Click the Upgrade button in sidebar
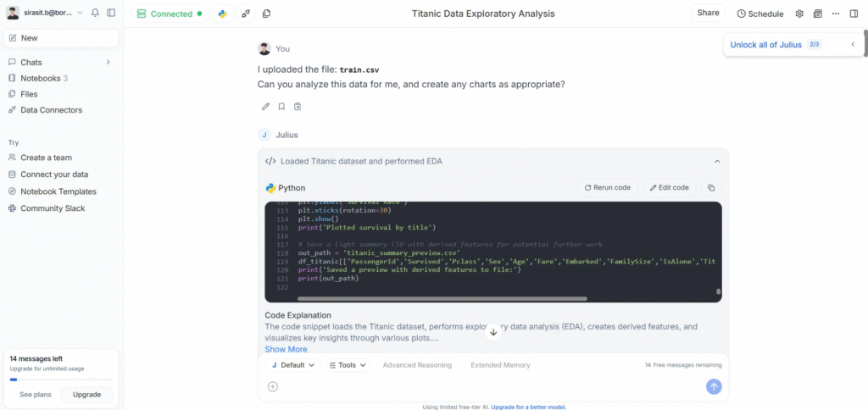868x410 pixels. click(87, 395)
